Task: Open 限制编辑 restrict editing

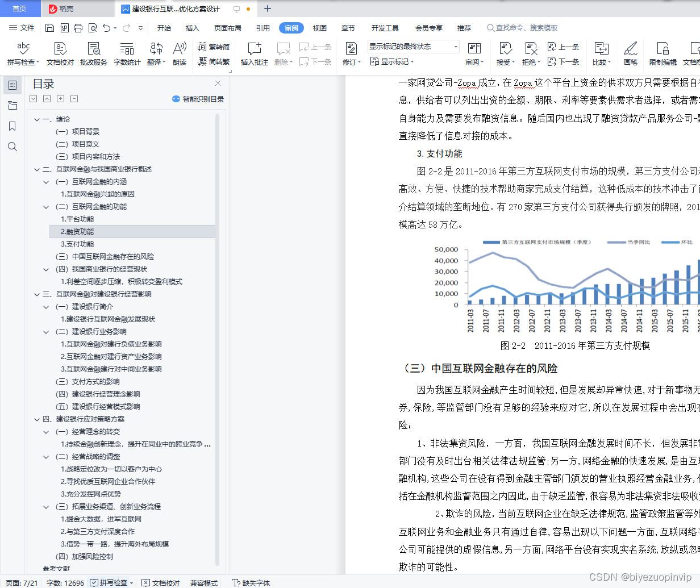Action: 663,55
